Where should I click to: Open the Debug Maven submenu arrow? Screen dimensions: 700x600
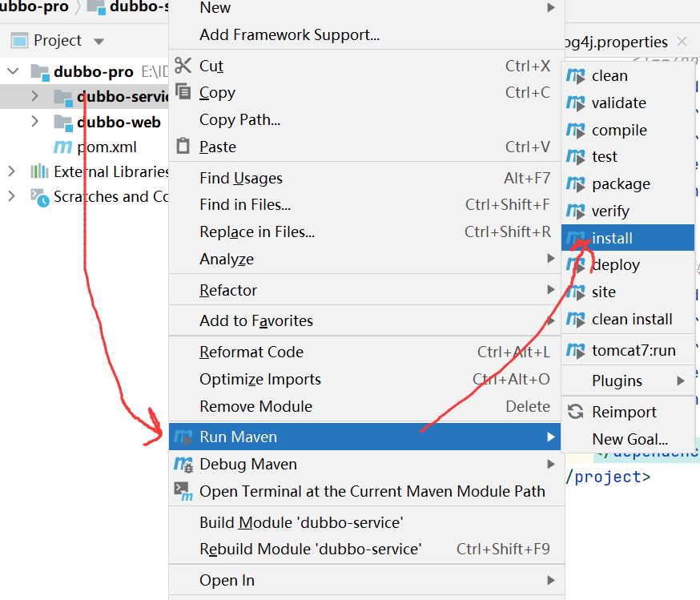pyautogui.click(x=551, y=465)
